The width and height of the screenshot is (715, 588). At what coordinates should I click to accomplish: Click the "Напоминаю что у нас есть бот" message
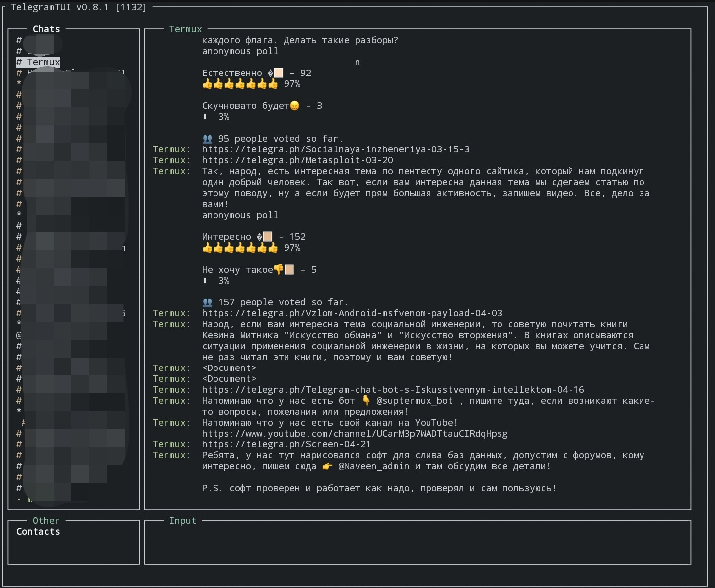pos(428,406)
